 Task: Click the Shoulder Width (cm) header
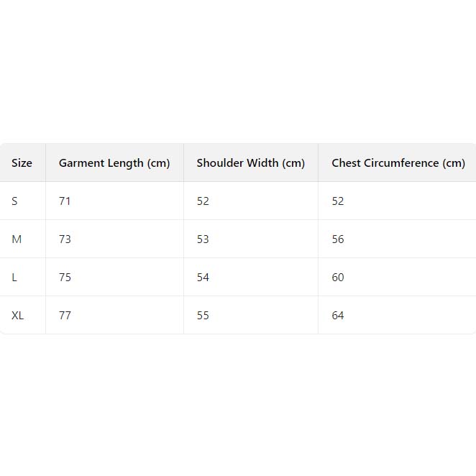point(250,163)
